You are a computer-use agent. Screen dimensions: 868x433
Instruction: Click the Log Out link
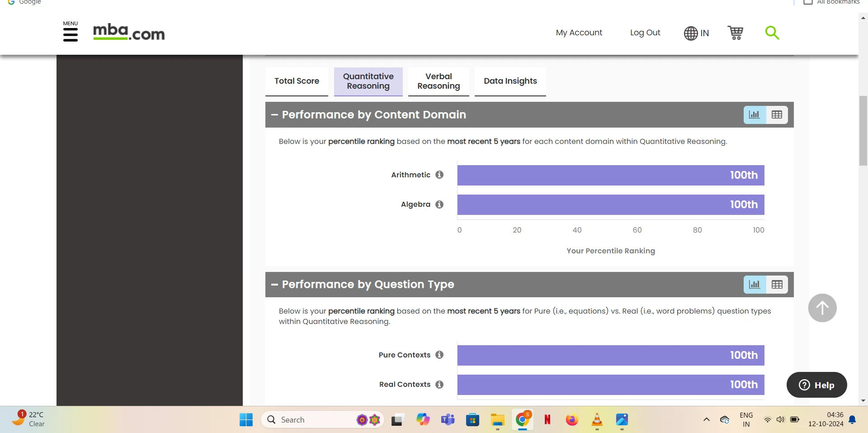[645, 33]
